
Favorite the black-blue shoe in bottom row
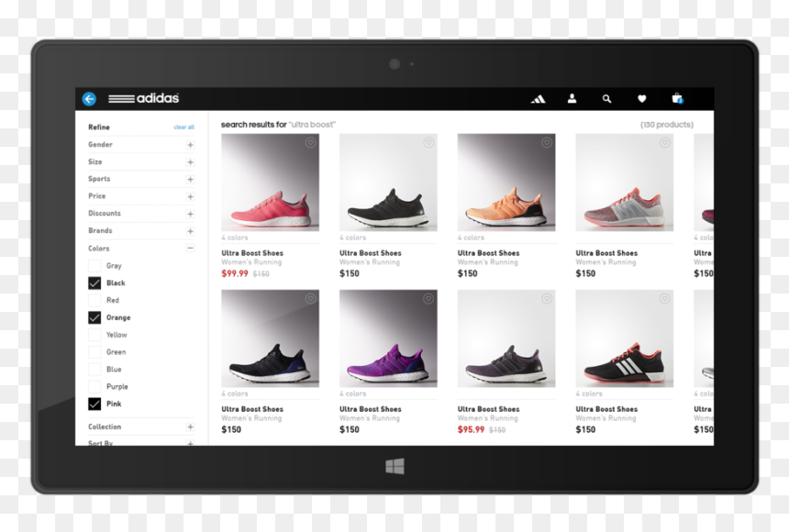tap(310, 298)
